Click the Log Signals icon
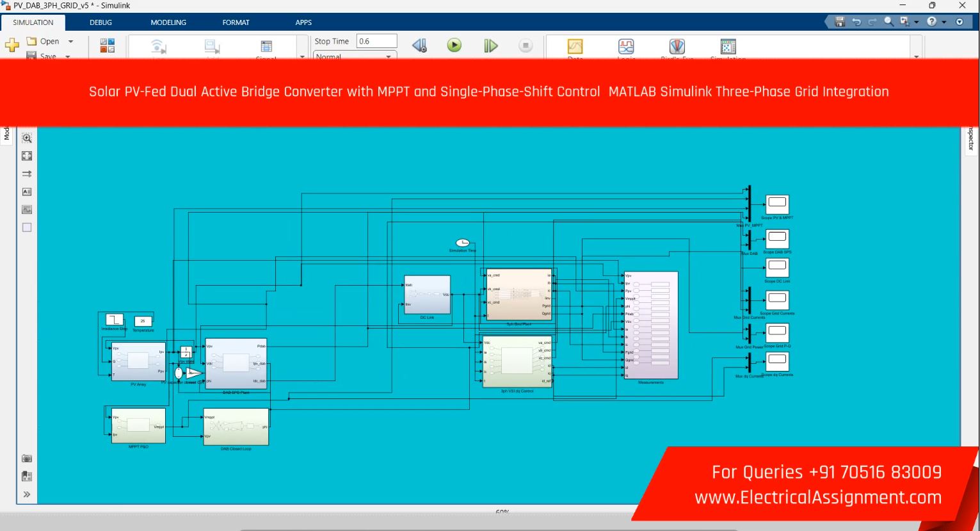980x531 pixels. pyautogui.click(x=158, y=46)
